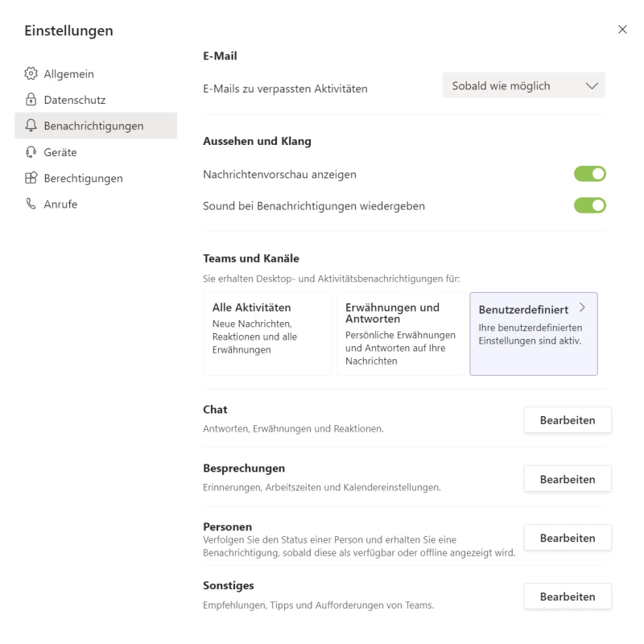Image resolution: width=644 pixels, height=644 pixels.
Task: Toggle the message preview switch off
Action: (590, 173)
